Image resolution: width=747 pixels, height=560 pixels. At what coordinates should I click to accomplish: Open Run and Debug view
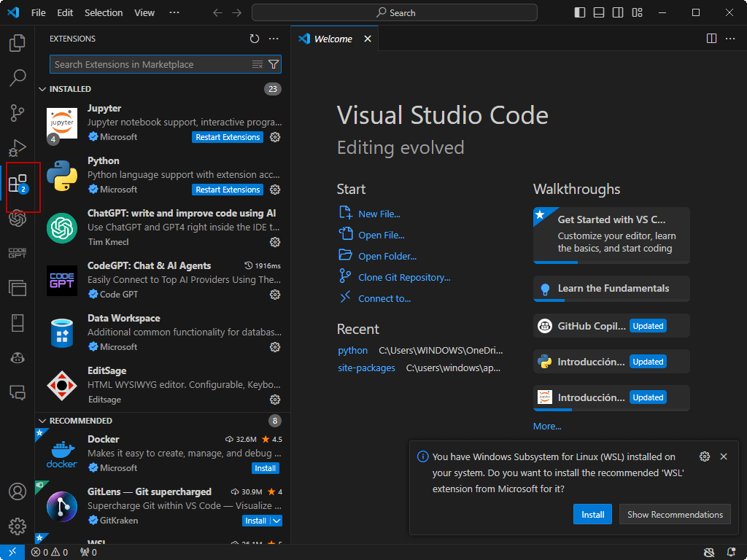tap(18, 148)
